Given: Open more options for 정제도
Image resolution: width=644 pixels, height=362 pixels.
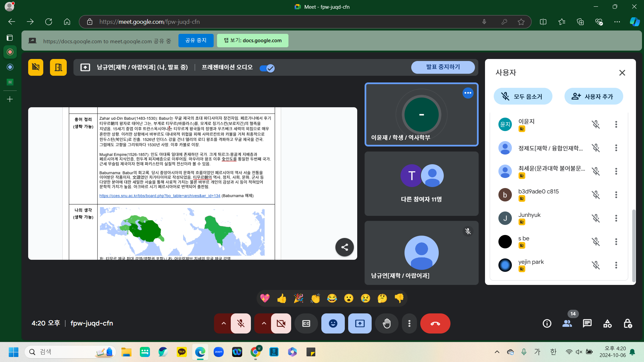Looking at the screenshot, I should point(616,148).
